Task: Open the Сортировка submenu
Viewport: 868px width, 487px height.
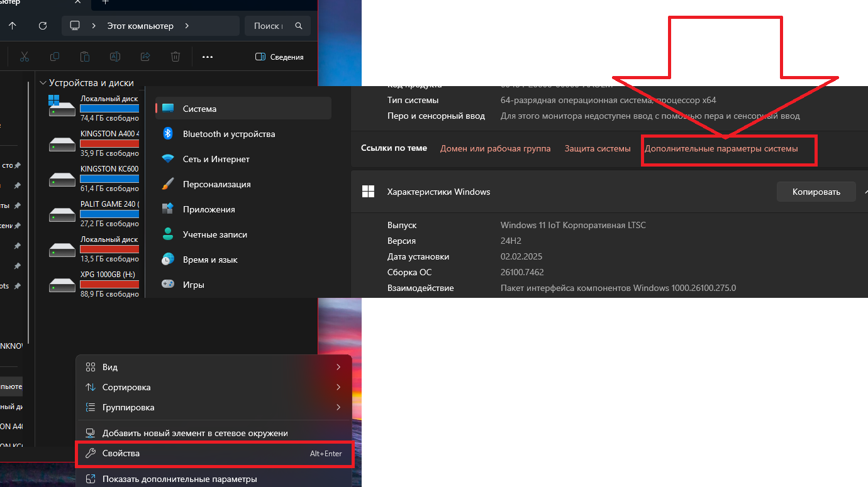Action: coord(214,387)
